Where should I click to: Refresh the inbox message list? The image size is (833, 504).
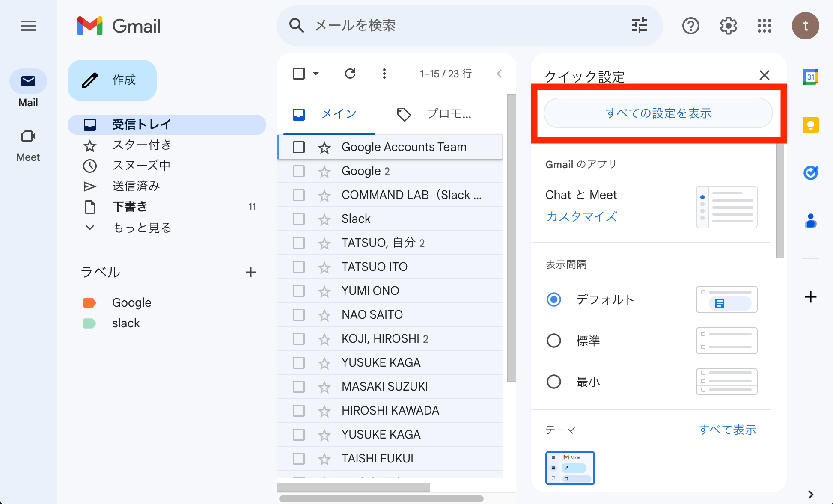pos(350,74)
